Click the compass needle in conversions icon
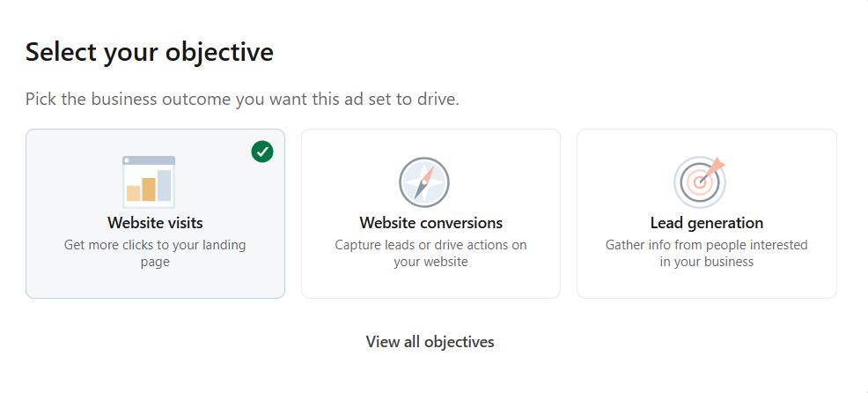Image resolution: width=868 pixels, height=393 pixels. tap(424, 182)
